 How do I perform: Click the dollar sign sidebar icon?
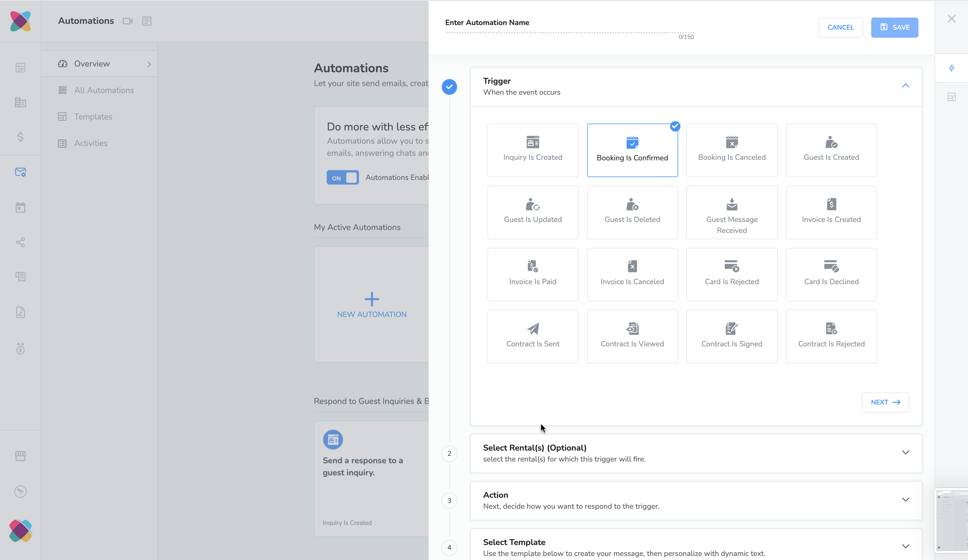pyautogui.click(x=20, y=137)
